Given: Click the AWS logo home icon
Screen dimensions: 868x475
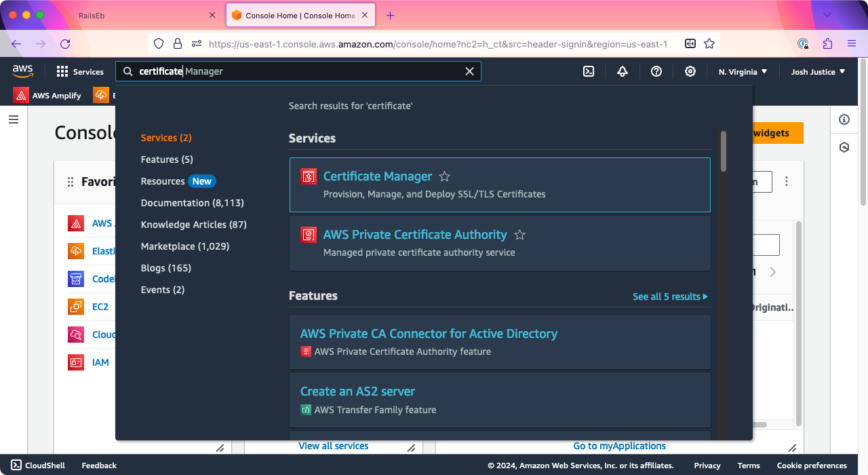Looking at the screenshot, I should coord(22,71).
